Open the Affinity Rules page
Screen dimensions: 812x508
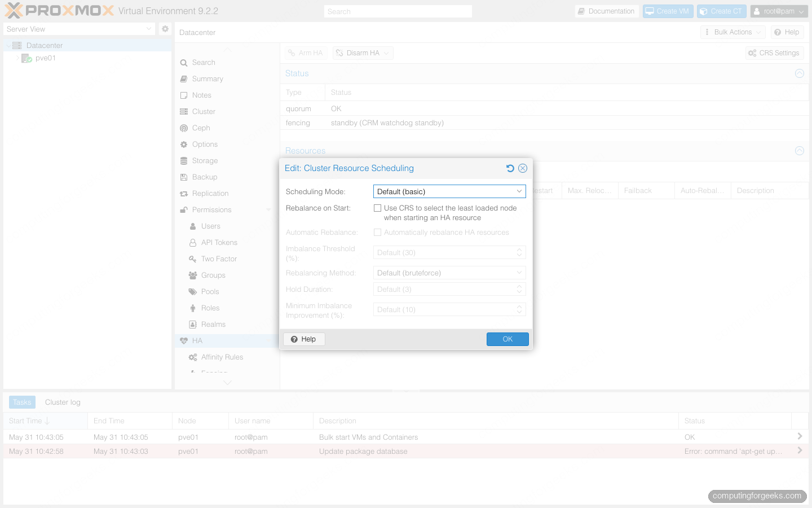(222, 357)
